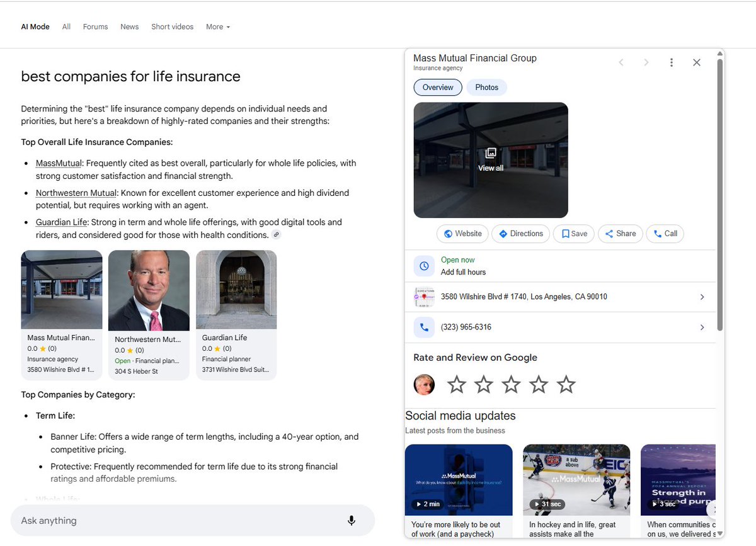Select the Overview tab in panel
The image size is (756, 546).
[x=438, y=88]
